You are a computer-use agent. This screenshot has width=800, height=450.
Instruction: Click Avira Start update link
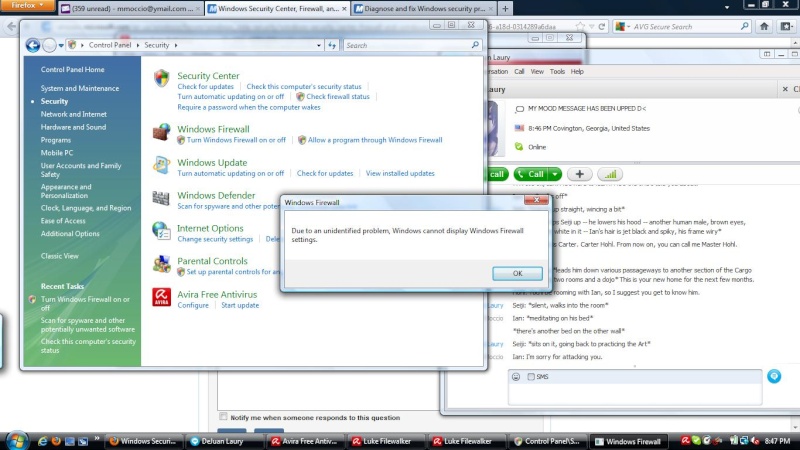pos(240,305)
